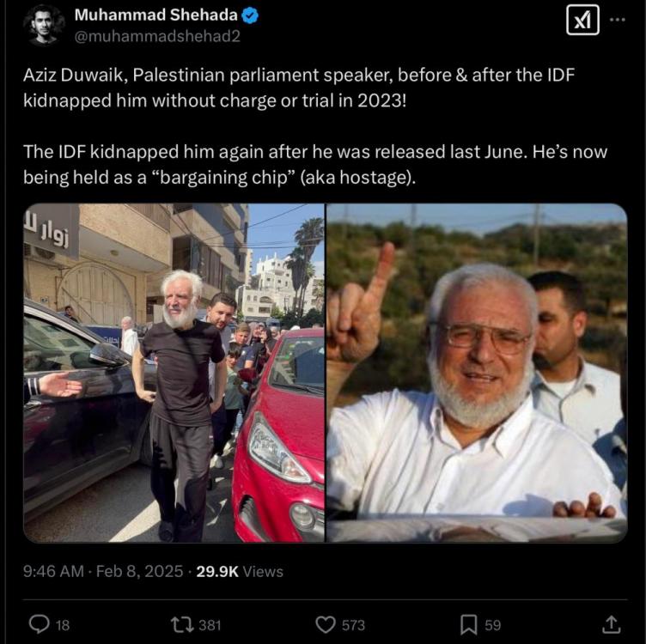This screenshot has height=644, width=646.
Task: Click the blue verified checkmark badge
Action: [254, 15]
